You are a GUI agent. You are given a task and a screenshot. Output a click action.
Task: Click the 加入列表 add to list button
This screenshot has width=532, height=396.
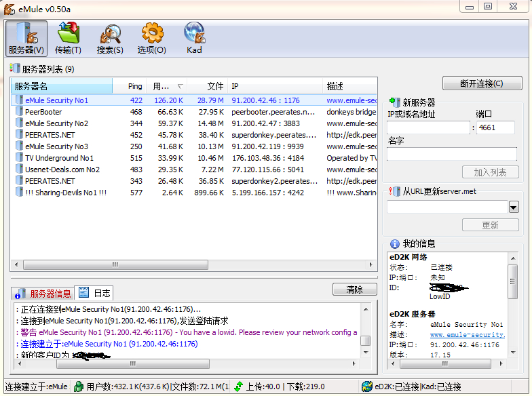point(490,172)
